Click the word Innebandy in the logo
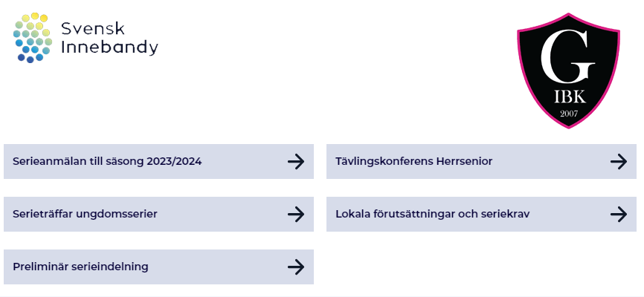The width and height of the screenshot is (644, 297). (109, 48)
